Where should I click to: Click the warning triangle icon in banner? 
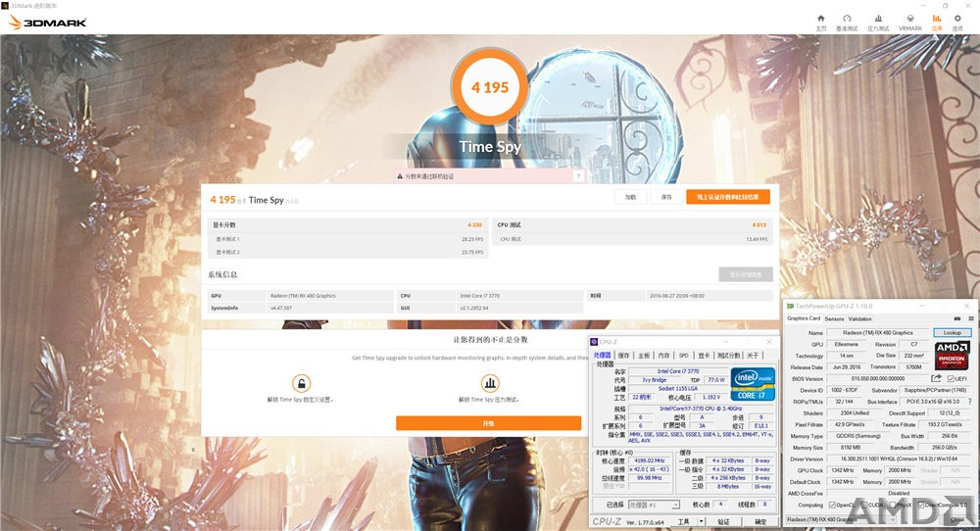click(400, 176)
